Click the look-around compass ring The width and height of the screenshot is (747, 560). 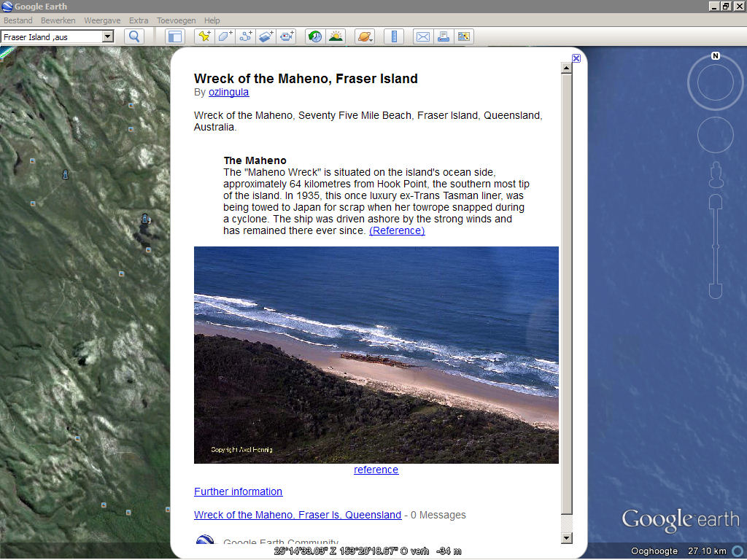pos(715,82)
